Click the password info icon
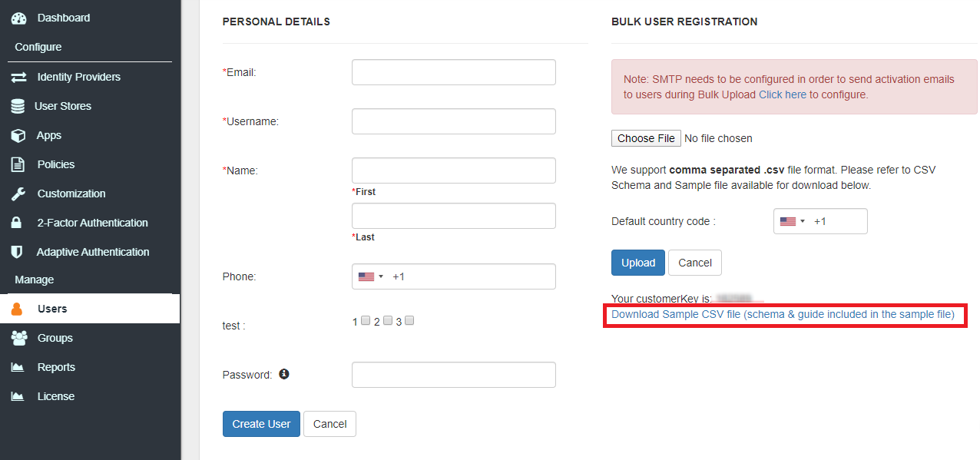 click(x=284, y=374)
